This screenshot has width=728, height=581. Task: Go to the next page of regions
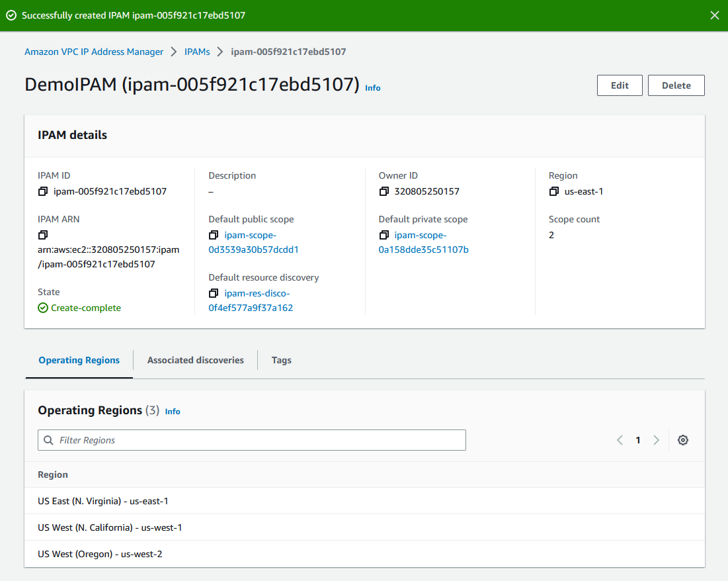click(x=656, y=439)
